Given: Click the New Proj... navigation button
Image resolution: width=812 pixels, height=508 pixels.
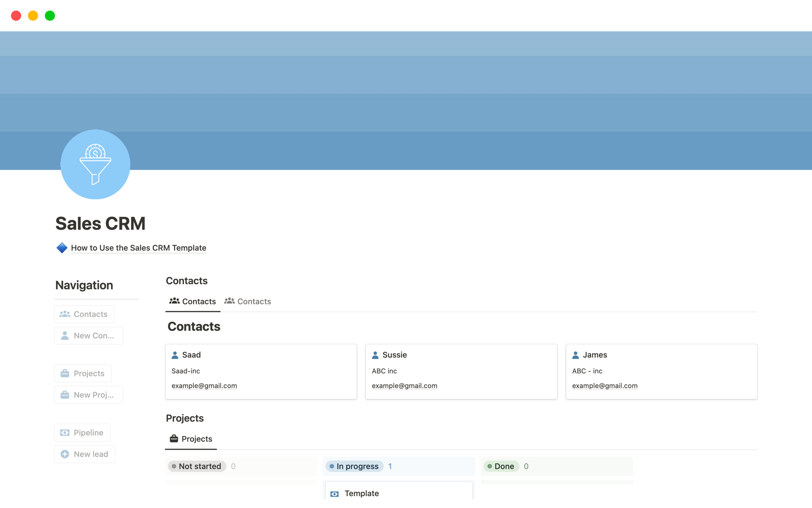Looking at the screenshot, I should pyautogui.click(x=88, y=395).
